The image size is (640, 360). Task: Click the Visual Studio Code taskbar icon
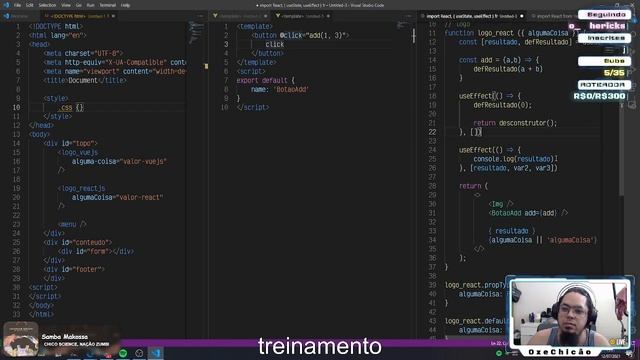(156, 353)
